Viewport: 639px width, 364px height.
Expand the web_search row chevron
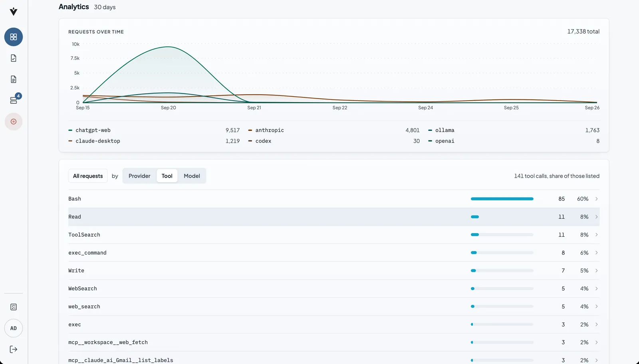tap(597, 307)
